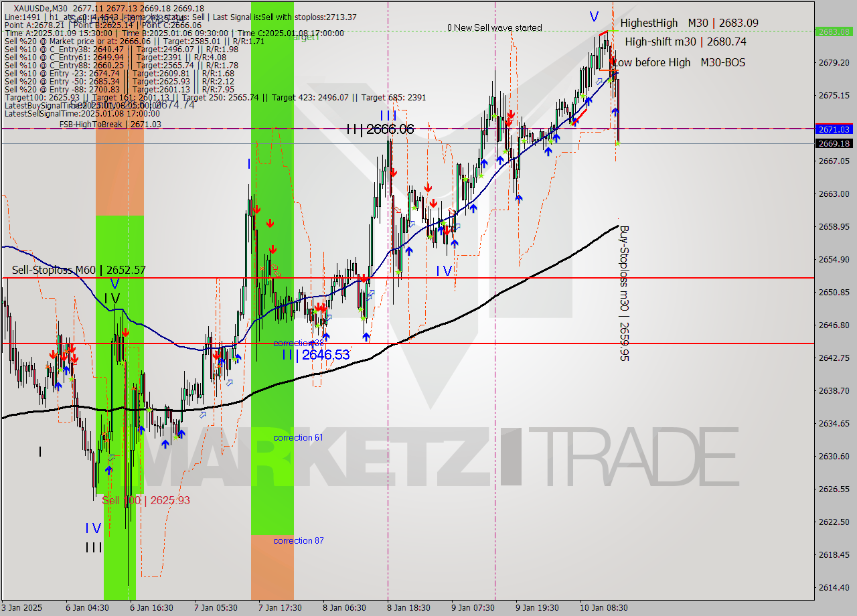Screen dimensions: 857x616
Task: Click the 2630.60 price scale value
Action: point(834,456)
